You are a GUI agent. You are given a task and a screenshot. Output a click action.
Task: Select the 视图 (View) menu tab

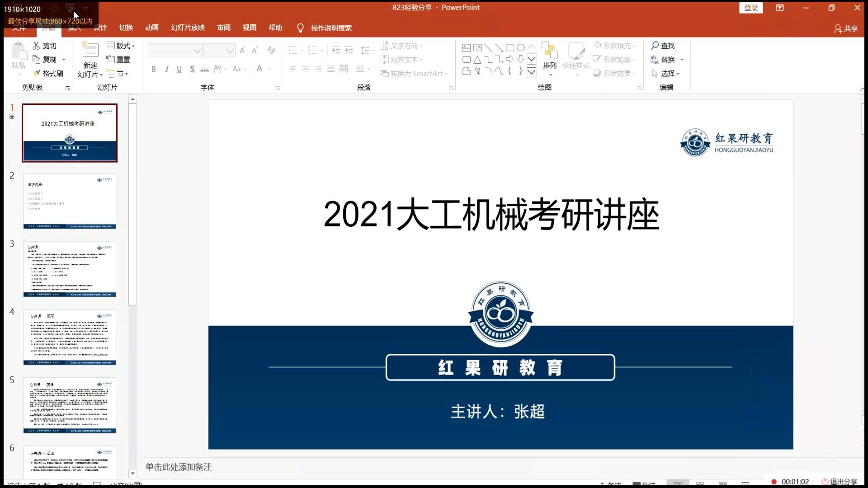click(x=249, y=28)
